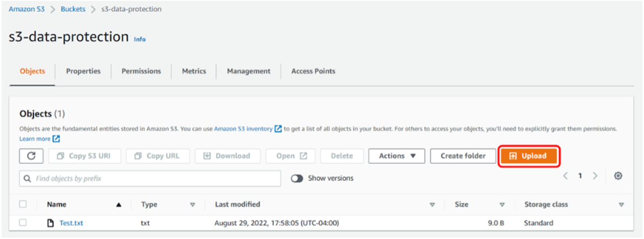This screenshot has width=644, height=239.
Task: Click the refresh objects icon button
Action: (x=31, y=156)
